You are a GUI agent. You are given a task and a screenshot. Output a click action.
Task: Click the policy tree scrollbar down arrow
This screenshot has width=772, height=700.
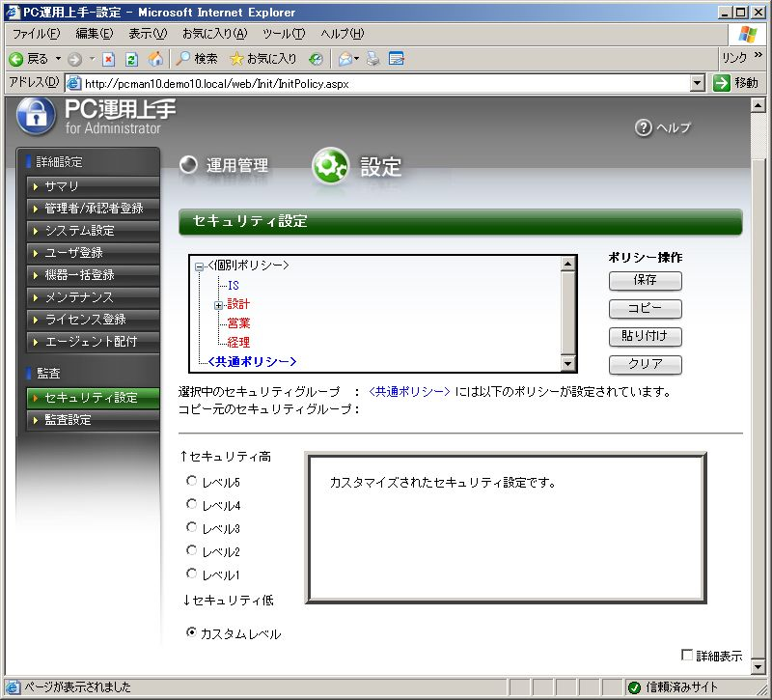[568, 363]
